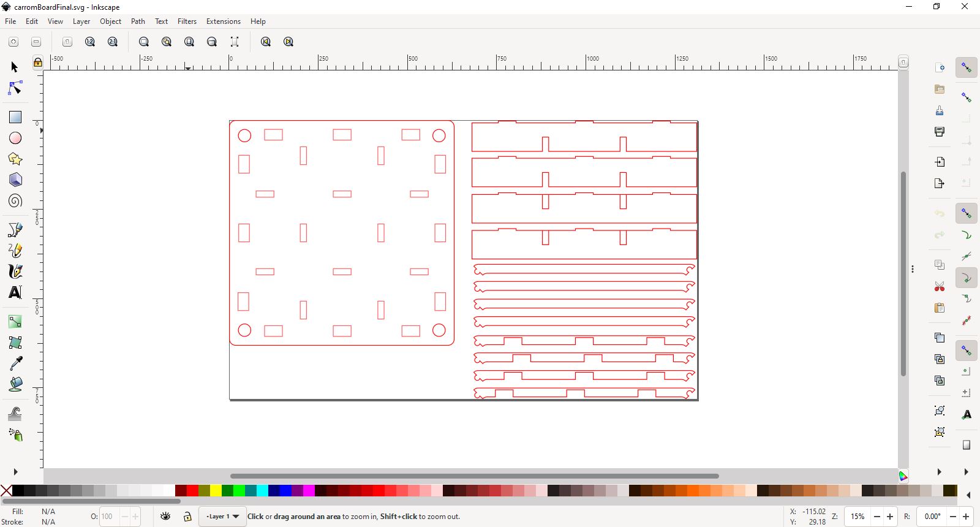
Task: Expand hidden items in snap bar
Action: coord(966,472)
